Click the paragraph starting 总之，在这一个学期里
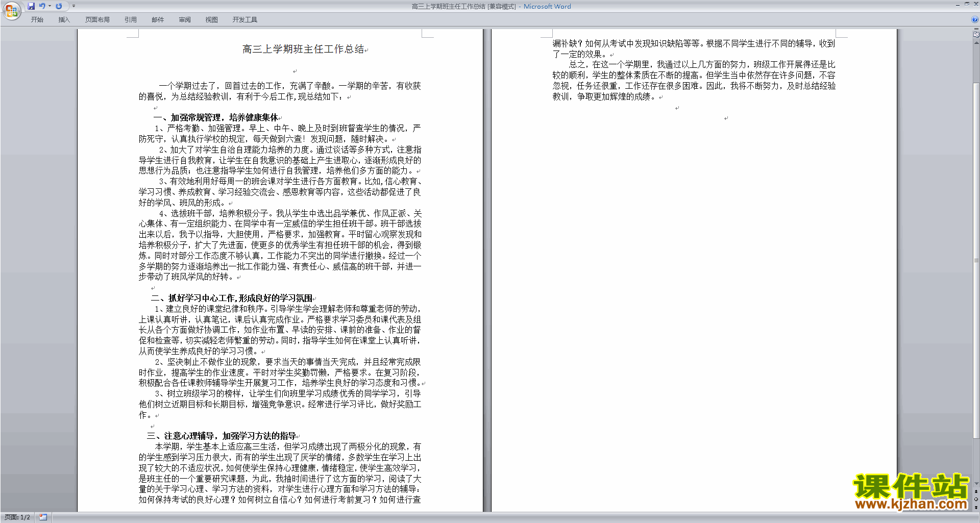980x523 pixels. (x=694, y=81)
